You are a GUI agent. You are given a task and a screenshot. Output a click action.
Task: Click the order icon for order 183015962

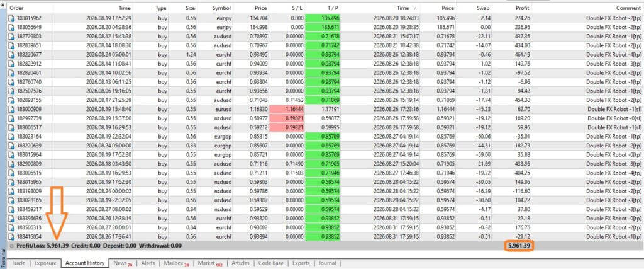pos(11,18)
